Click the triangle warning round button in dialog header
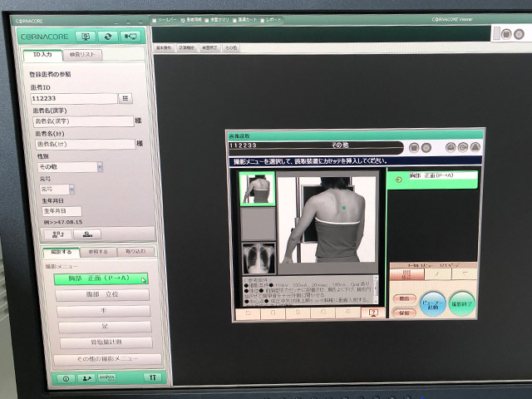This screenshot has height=399, width=532. (475, 147)
